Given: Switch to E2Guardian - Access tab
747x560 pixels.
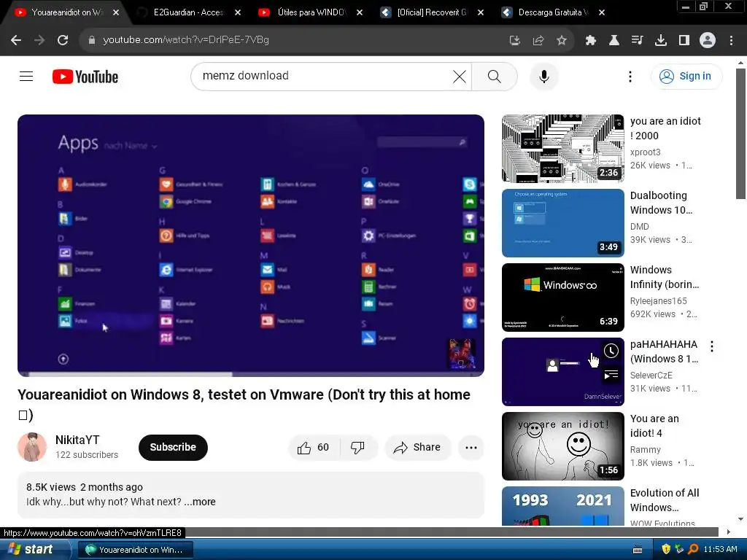Looking at the screenshot, I should click(187, 12).
